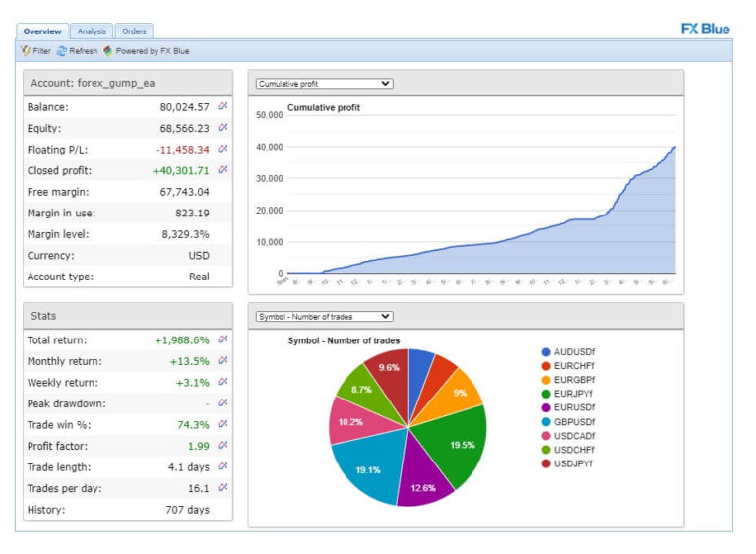Click the chart icon beside Profit factor
Screen dimensions: 756x554
pyautogui.click(x=222, y=445)
